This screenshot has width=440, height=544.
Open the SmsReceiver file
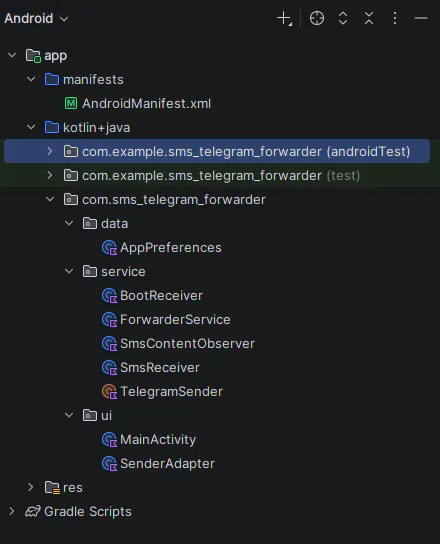[x=160, y=367]
